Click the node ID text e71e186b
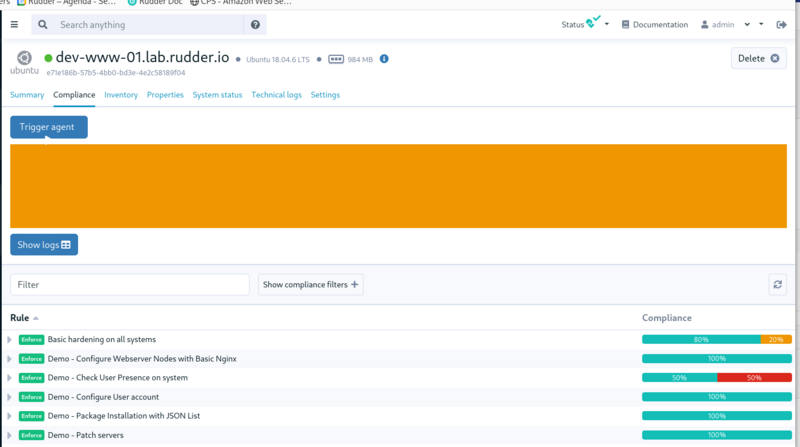This screenshot has width=800, height=447. click(x=116, y=73)
